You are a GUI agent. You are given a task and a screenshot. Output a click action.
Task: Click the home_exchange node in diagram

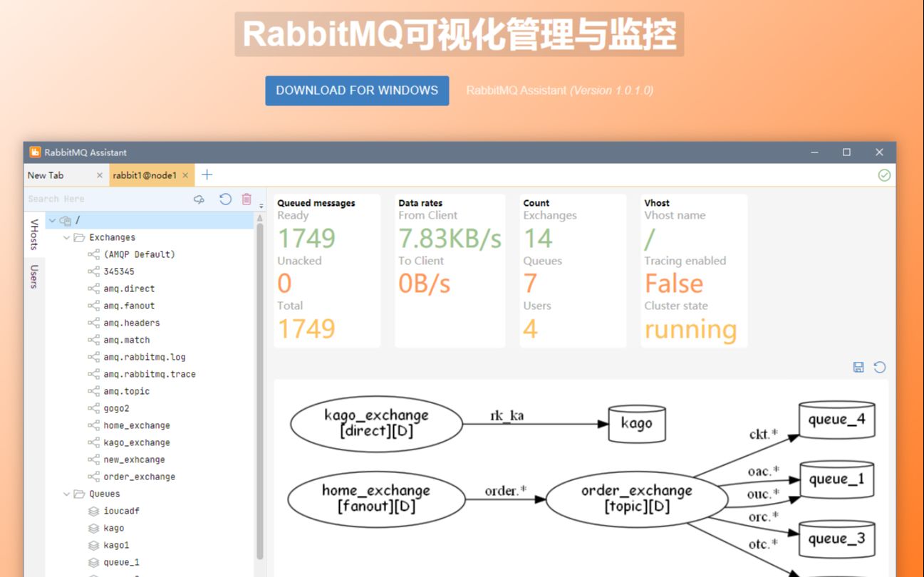(x=376, y=499)
